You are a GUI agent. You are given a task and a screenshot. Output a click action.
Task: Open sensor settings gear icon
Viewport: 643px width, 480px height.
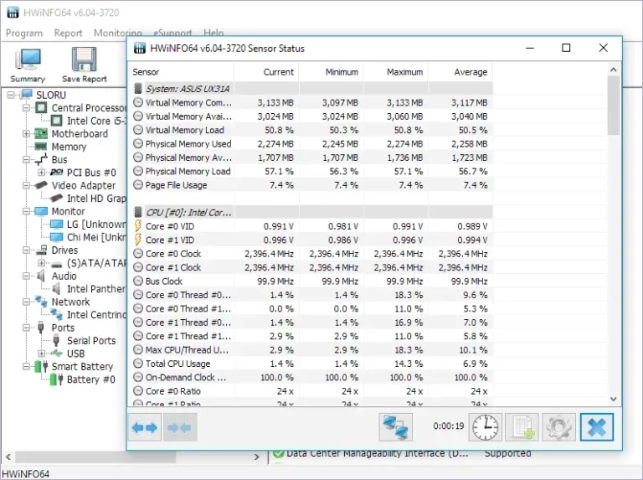[x=557, y=427]
